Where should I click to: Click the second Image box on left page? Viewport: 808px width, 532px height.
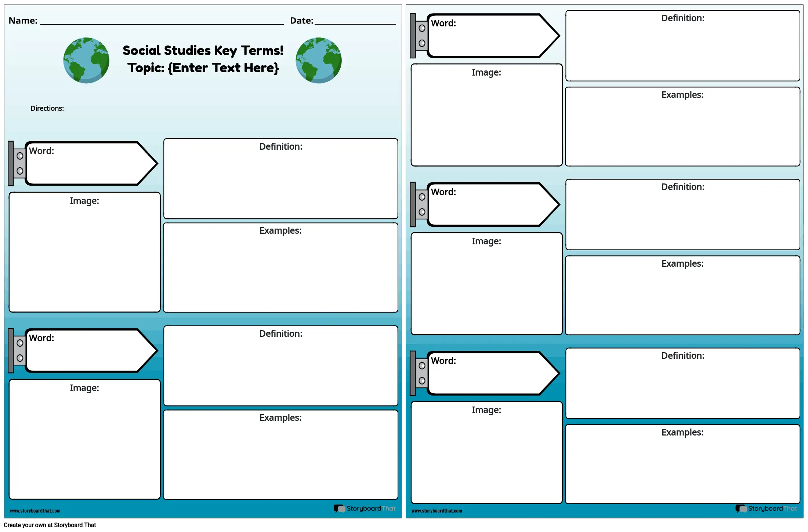point(85,439)
